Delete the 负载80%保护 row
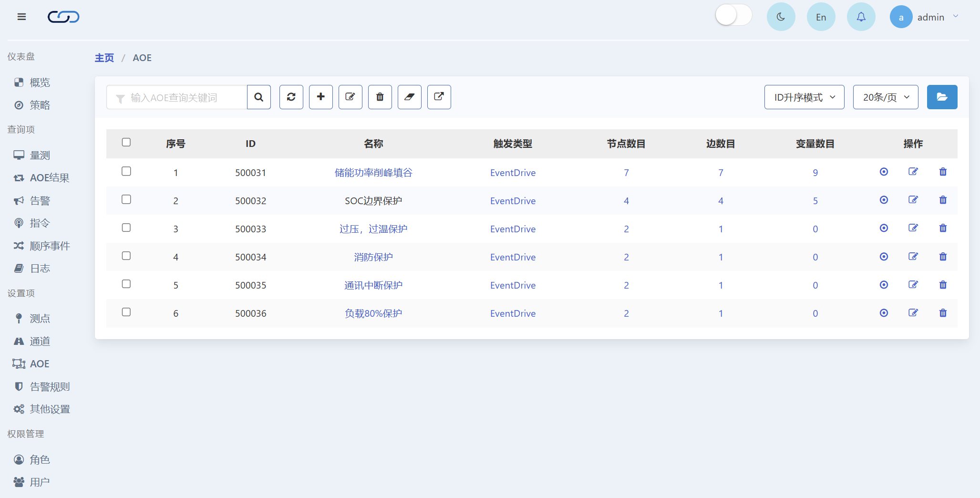Image resolution: width=980 pixels, height=498 pixels. pyautogui.click(x=943, y=313)
